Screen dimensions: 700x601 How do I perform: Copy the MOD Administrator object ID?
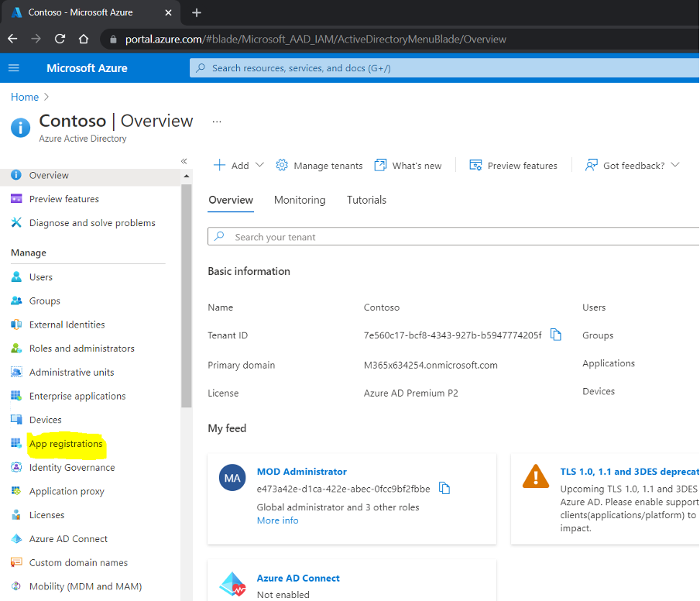click(444, 488)
